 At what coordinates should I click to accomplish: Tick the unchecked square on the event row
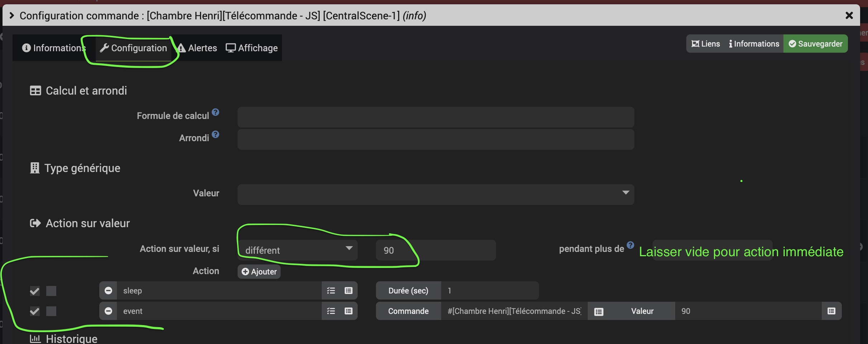(51, 311)
